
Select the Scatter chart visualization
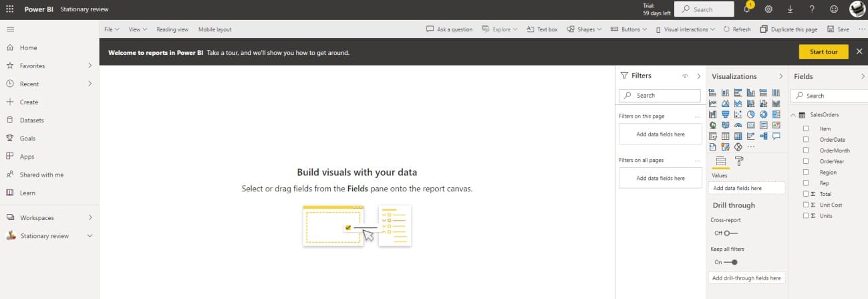[x=738, y=114]
